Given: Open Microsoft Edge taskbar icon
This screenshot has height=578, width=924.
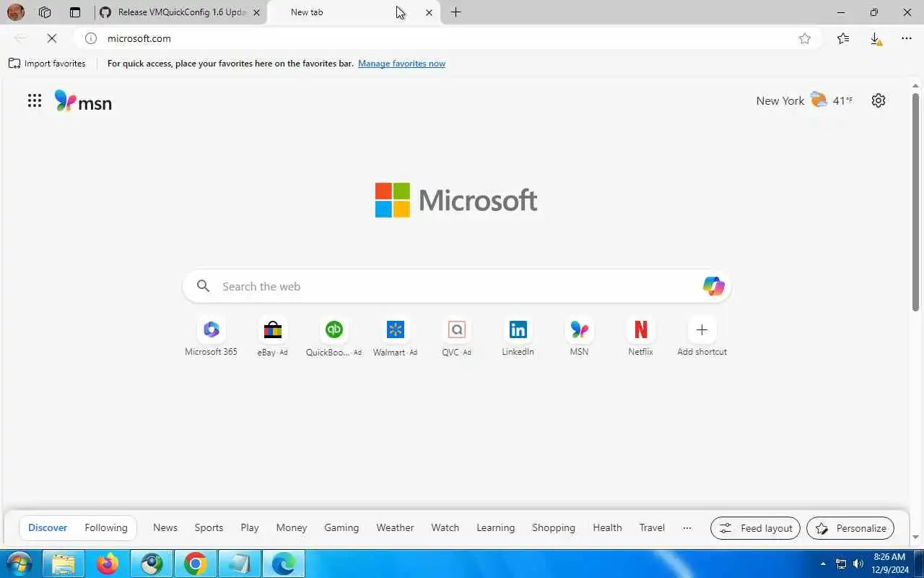Looking at the screenshot, I should pos(283,564).
